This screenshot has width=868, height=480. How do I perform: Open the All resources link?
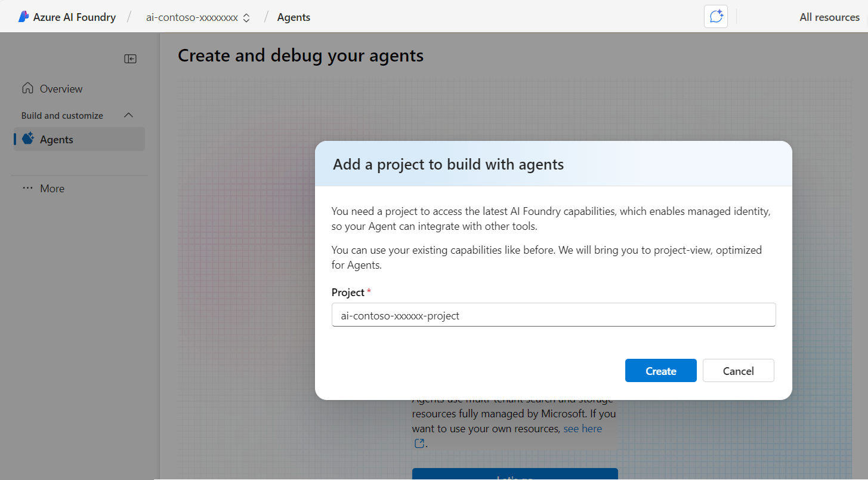[829, 17]
